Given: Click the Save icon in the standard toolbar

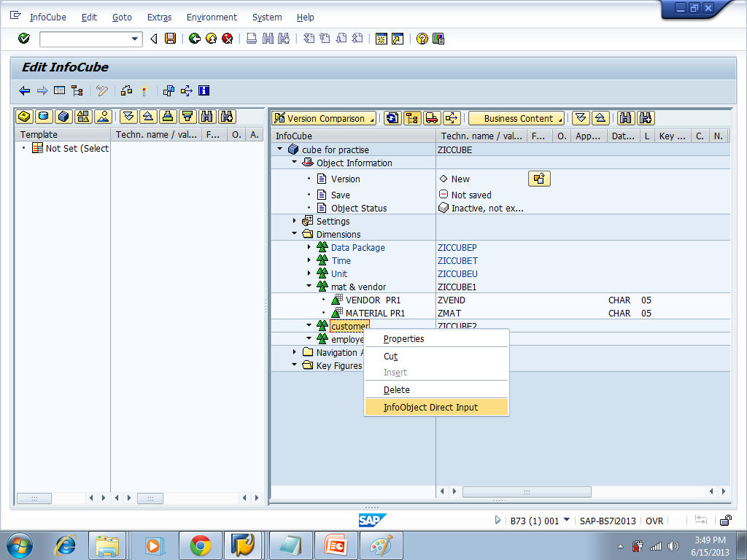Looking at the screenshot, I should (x=171, y=39).
